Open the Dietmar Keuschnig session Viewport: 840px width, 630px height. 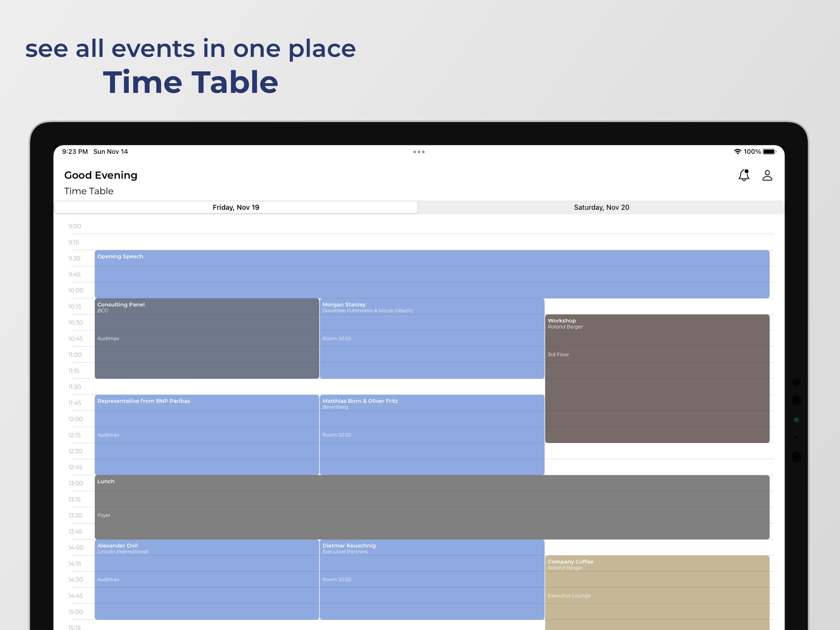(x=432, y=580)
